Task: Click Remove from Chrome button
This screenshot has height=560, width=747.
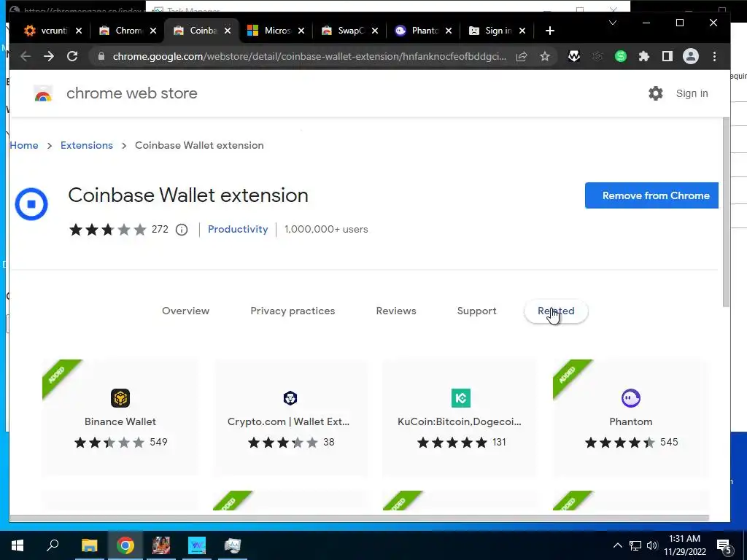Action: (651, 195)
